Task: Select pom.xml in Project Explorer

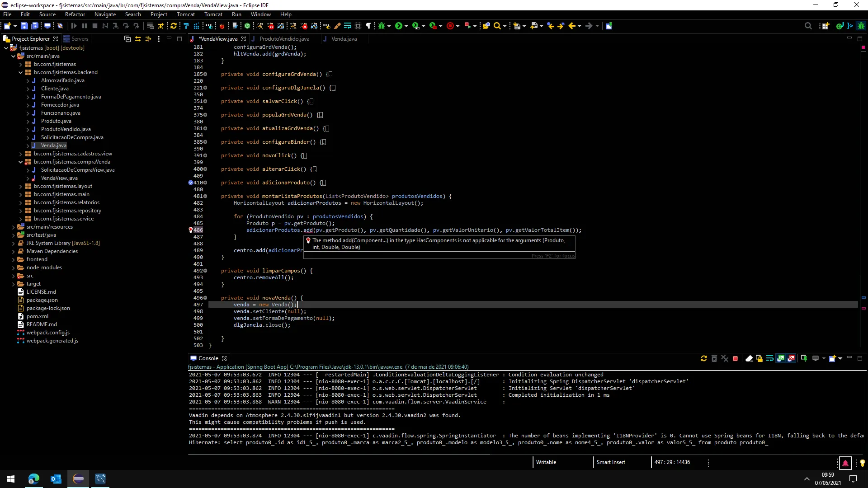Action: (x=37, y=316)
